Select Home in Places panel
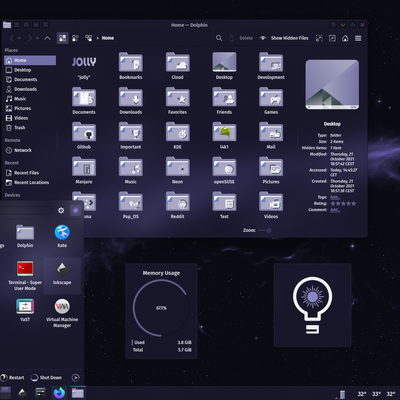Screen dimensions: 400x400 [30, 60]
